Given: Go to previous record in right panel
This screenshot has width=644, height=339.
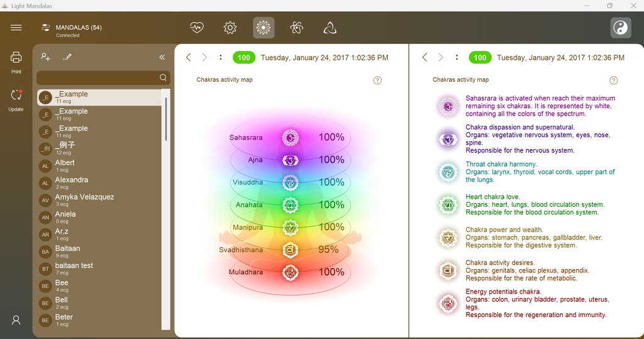Looking at the screenshot, I should (x=425, y=57).
